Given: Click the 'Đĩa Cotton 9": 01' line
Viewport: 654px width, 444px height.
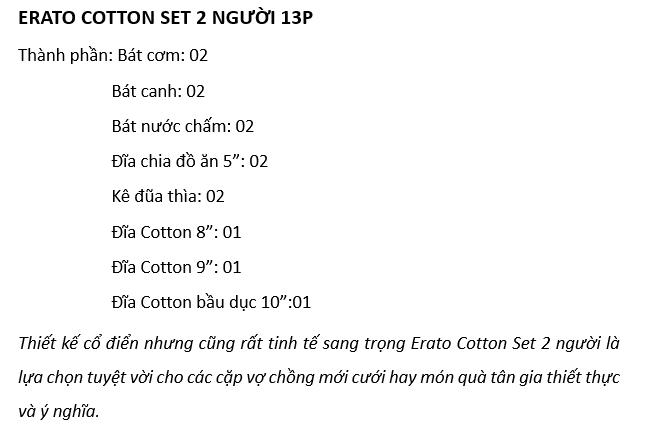Looking at the screenshot, I should point(176,267).
